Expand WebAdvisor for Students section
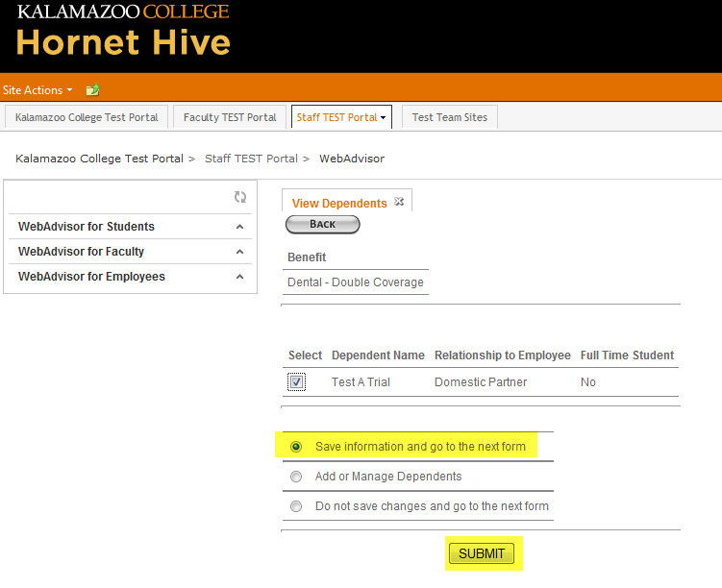This screenshot has height=588, width=722. click(x=130, y=227)
